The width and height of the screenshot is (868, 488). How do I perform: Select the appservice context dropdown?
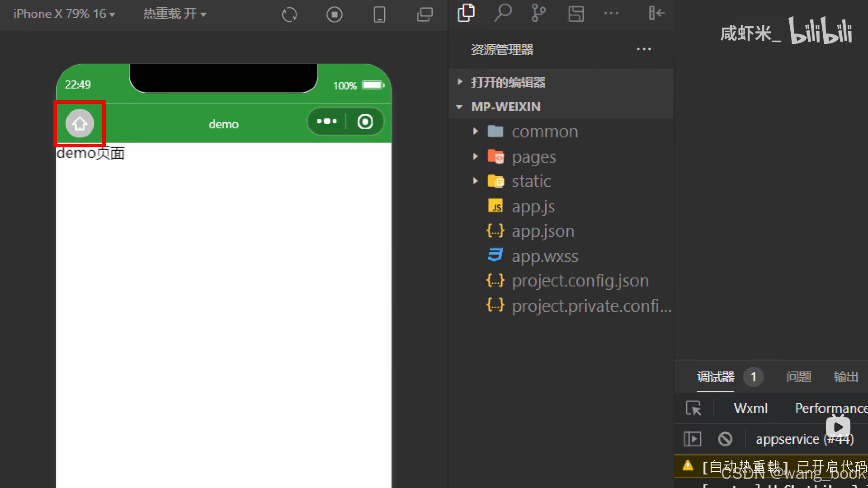tap(805, 439)
